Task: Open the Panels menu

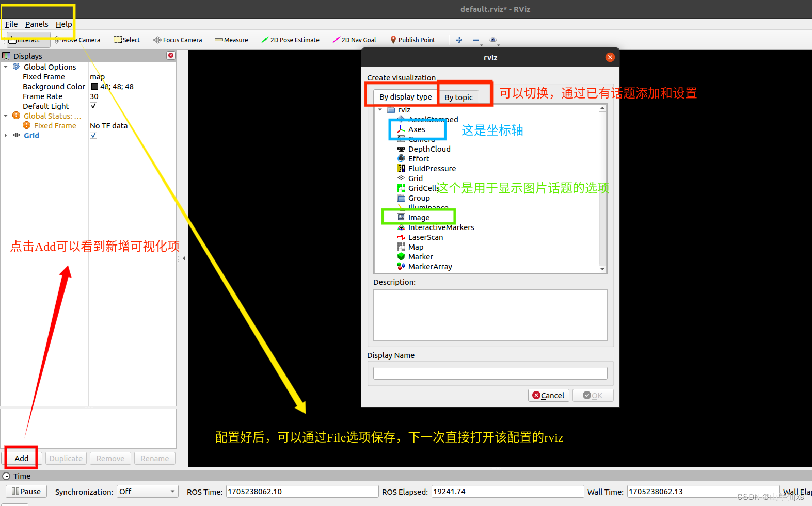Action: click(37, 24)
